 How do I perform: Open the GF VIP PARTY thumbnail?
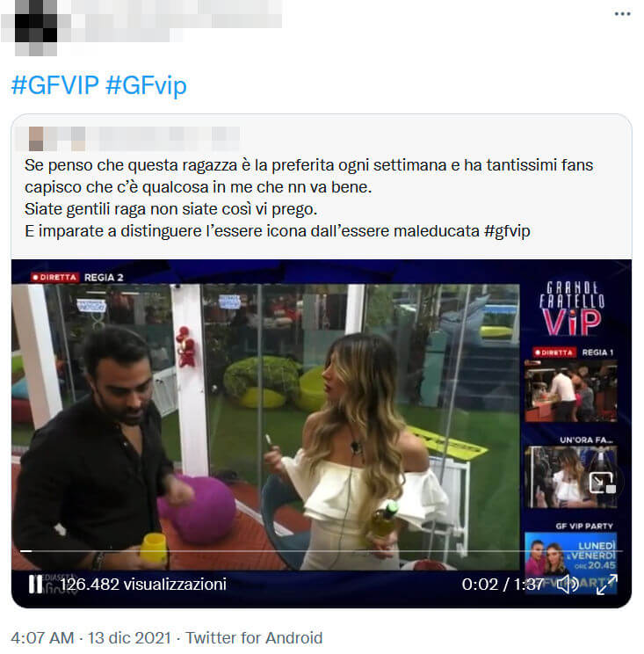[x=570, y=558]
